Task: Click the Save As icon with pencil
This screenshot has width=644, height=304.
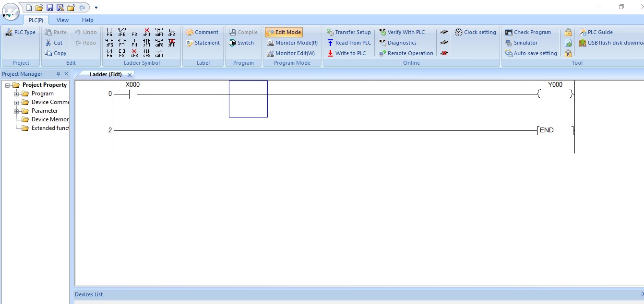Action: [x=60, y=8]
